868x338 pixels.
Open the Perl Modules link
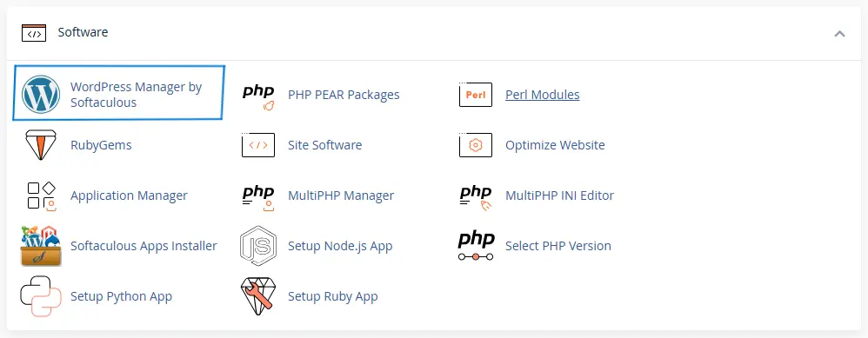click(543, 95)
